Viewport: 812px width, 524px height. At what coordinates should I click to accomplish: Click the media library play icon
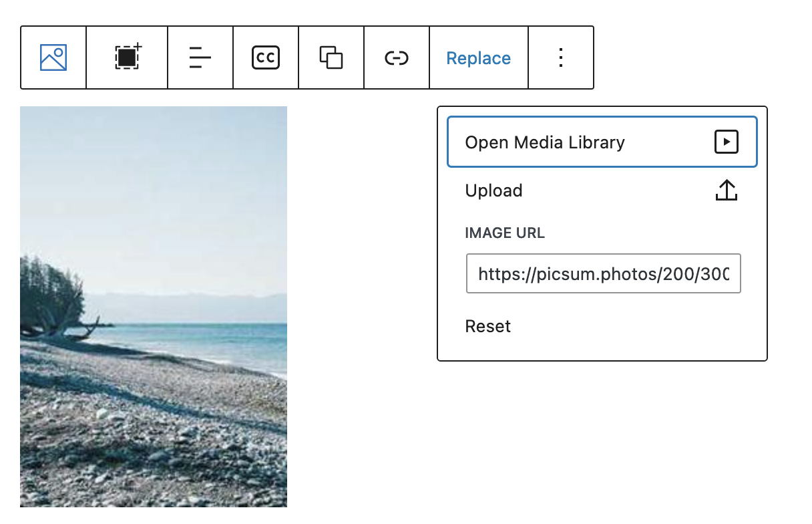tap(726, 142)
